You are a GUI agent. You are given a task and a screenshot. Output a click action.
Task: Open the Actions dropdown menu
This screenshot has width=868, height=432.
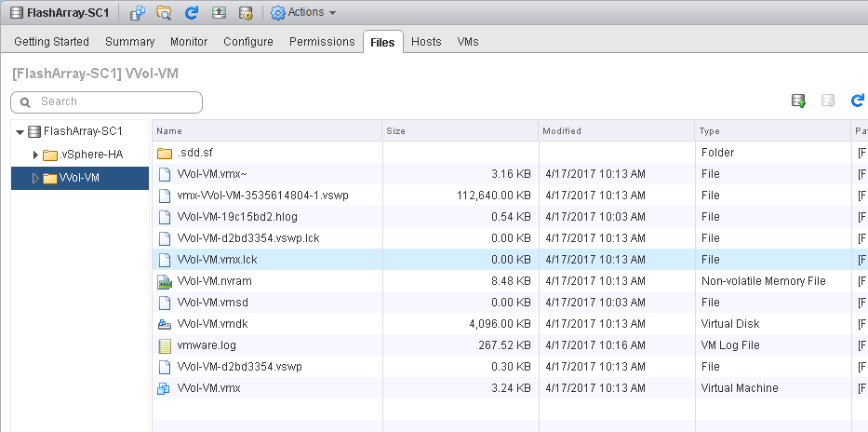303,12
